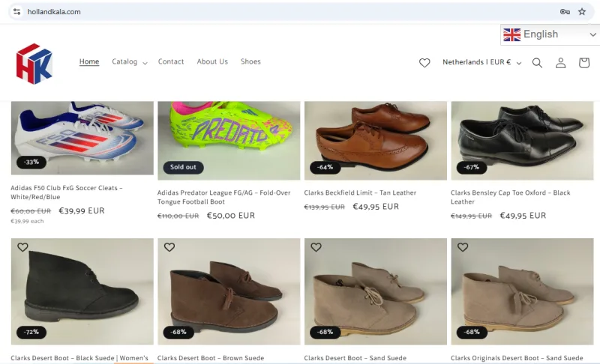Open the account login icon
This screenshot has height=364, width=600.
560,63
